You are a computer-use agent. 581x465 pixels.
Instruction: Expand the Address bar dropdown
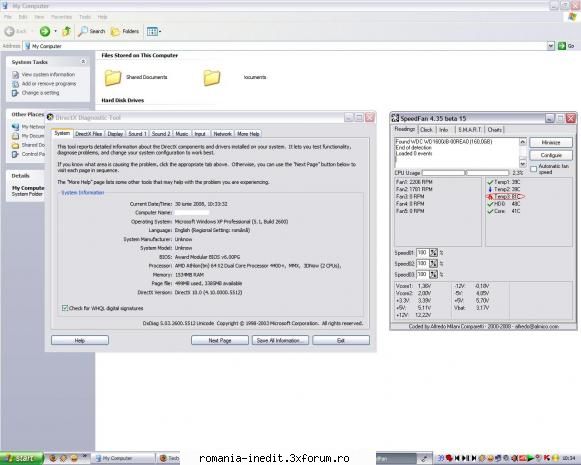point(551,46)
